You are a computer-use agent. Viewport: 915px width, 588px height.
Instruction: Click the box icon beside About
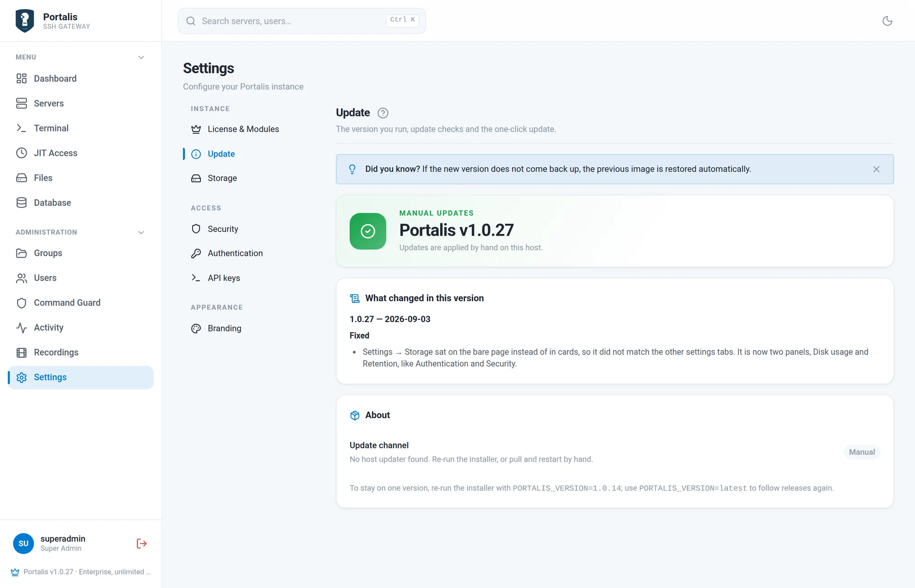(x=355, y=415)
